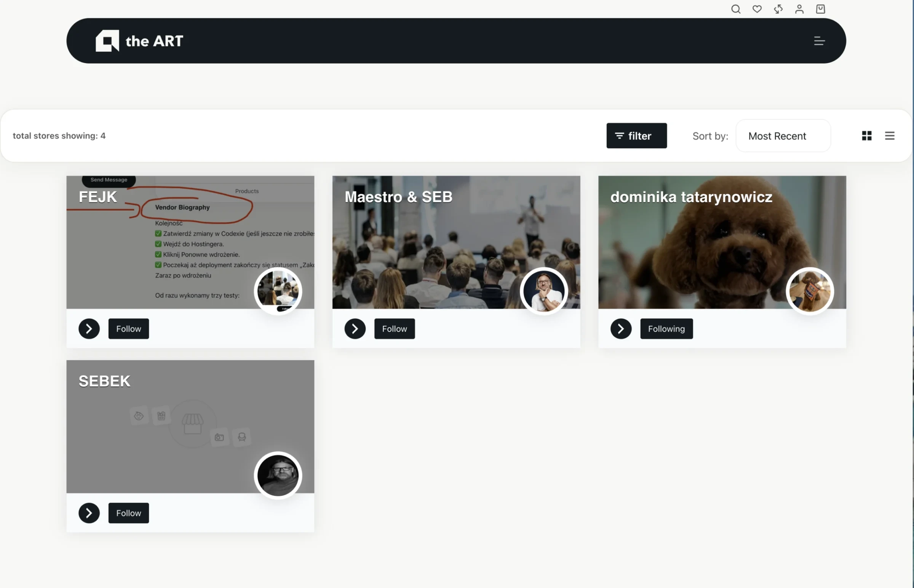This screenshot has height=588, width=914.
Task: Expand the Most Recent sort dropdown
Action: tap(783, 136)
